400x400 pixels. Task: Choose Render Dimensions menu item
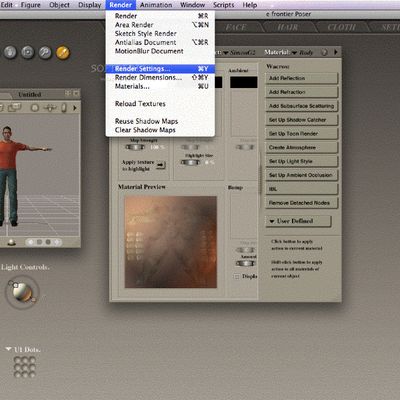[x=160, y=77]
